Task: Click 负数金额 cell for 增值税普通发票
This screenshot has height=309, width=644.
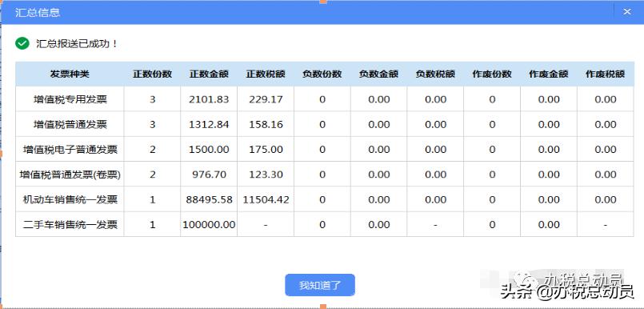Action: [378, 125]
